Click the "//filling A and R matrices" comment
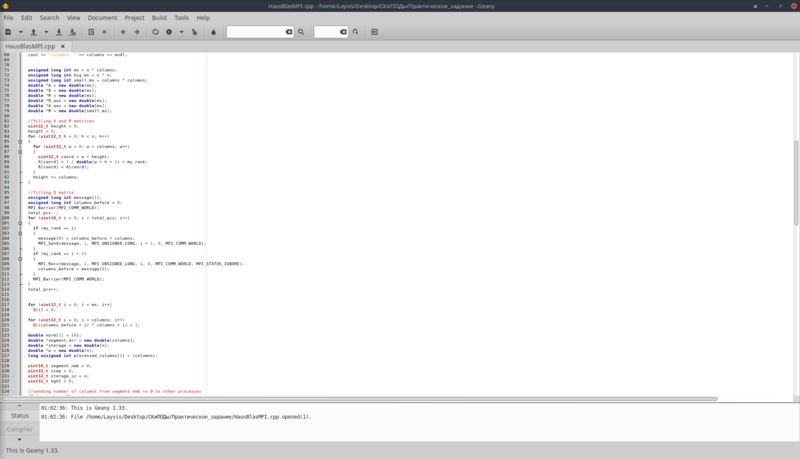This screenshot has height=459, width=800. [x=61, y=121]
